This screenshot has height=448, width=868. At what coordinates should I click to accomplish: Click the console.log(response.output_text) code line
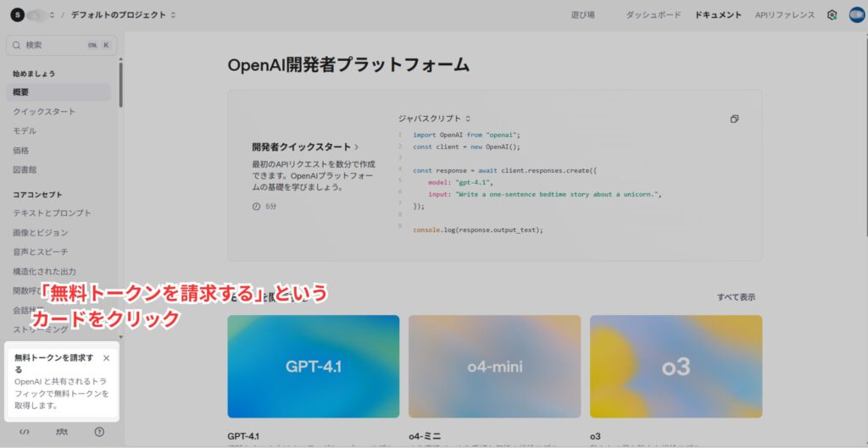click(x=478, y=230)
